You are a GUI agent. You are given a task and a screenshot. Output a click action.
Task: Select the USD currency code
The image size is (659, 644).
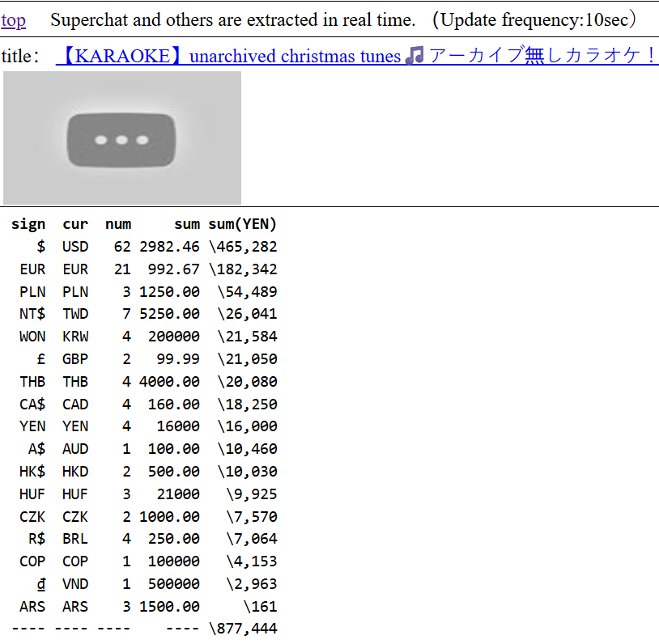[x=75, y=247]
